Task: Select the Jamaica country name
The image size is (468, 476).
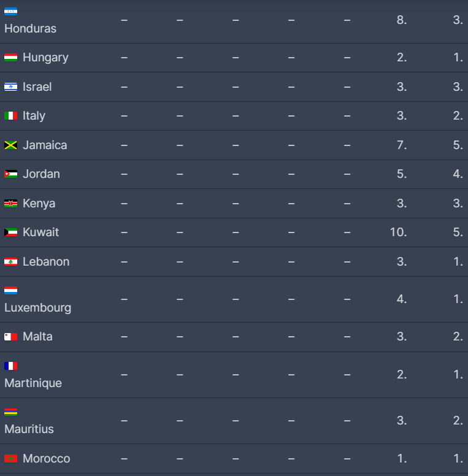Action: coord(45,145)
